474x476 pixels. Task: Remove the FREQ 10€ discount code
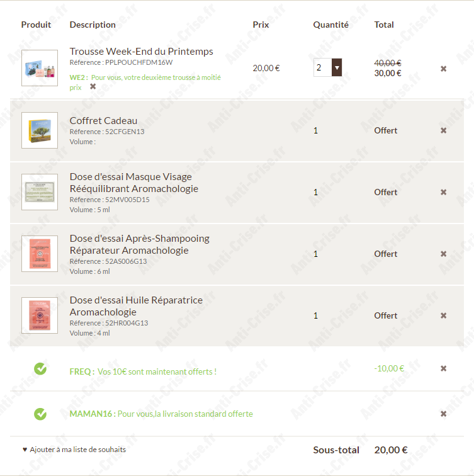[x=443, y=368]
